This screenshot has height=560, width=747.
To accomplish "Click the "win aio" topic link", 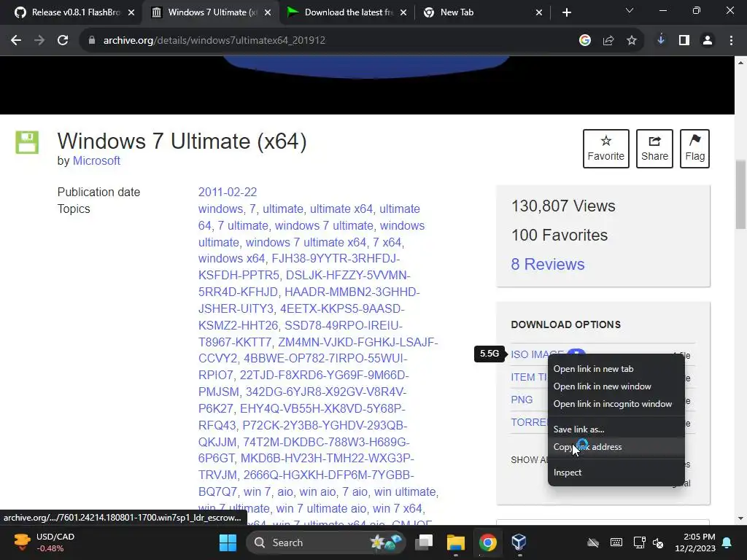I will pyautogui.click(x=317, y=492).
